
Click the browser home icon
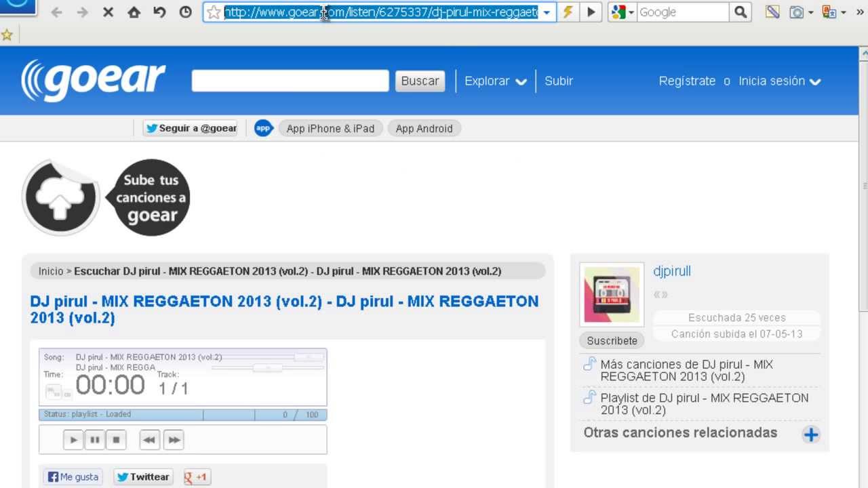pos(134,12)
